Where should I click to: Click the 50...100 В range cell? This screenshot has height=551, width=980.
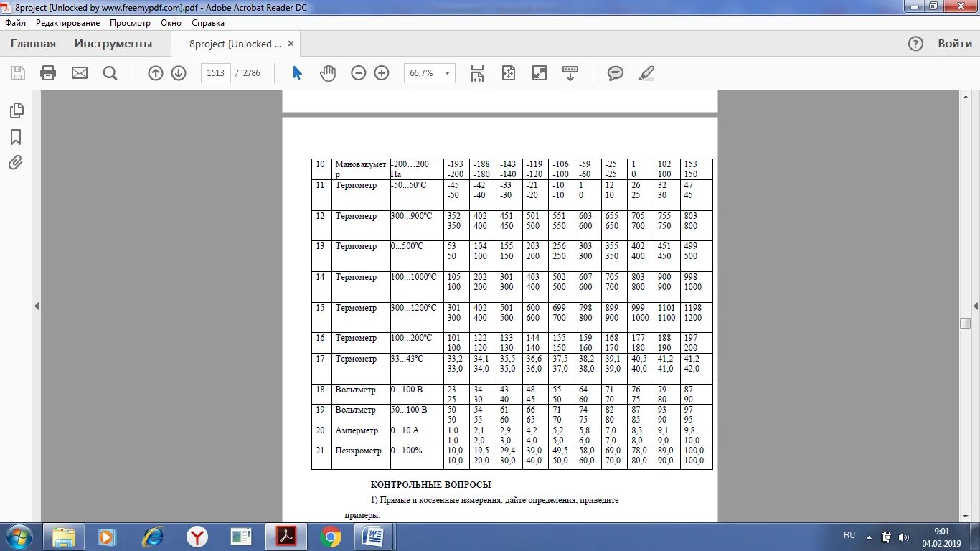pos(416,415)
